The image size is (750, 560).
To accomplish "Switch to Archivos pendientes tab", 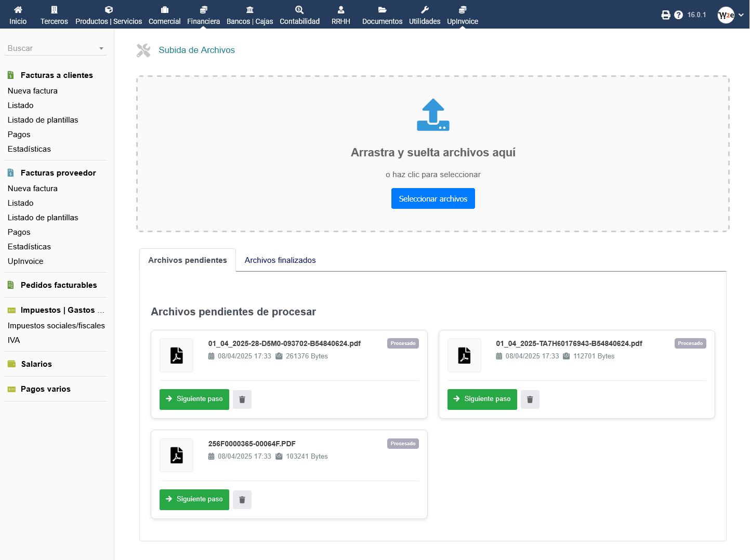I will point(188,260).
